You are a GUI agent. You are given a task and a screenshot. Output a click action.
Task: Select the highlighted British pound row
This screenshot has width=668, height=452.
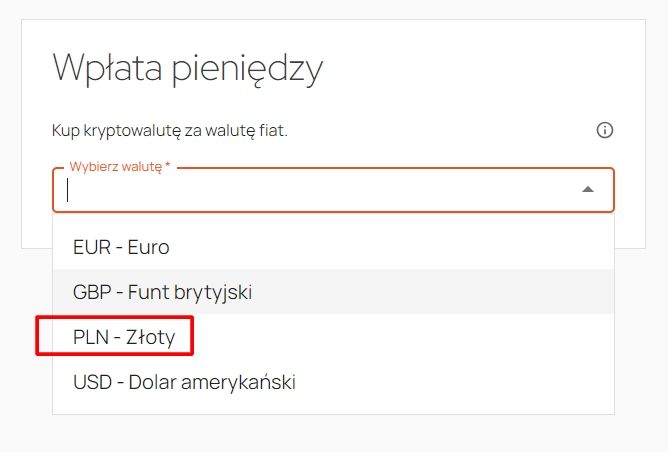coord(333,292)
